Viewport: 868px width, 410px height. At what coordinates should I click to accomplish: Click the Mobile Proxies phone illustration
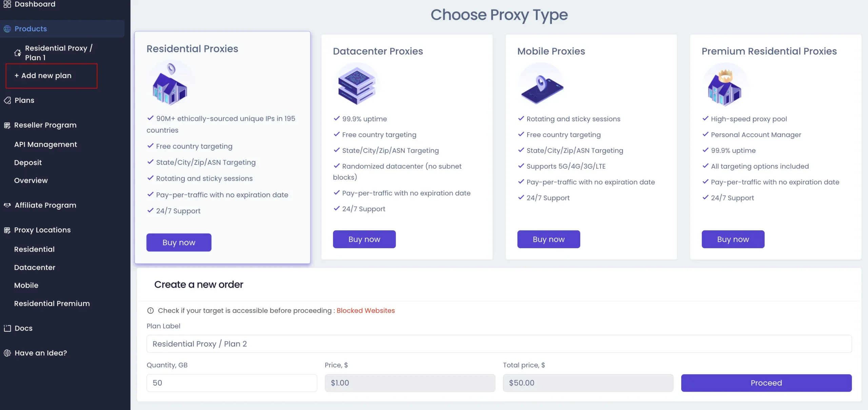(x=541, y=84)
